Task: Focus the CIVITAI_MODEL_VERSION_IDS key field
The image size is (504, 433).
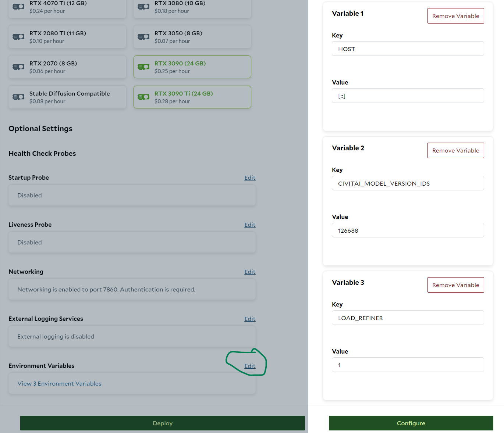Action: click(408, 183)
